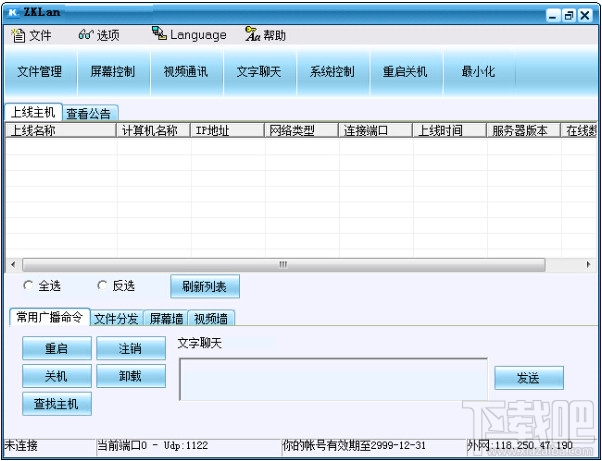The image size is (602, 461).
Task: Click account expiry 2999-12-31 status text
Action: point(354,446)
